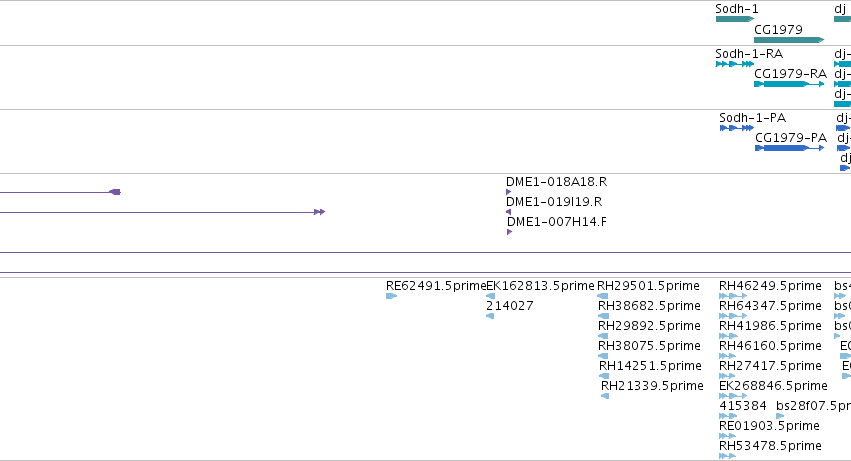Click the DME1-019I19.R arrowhead marker
Viewport: 851px width, 461px height.
(509, 212)
